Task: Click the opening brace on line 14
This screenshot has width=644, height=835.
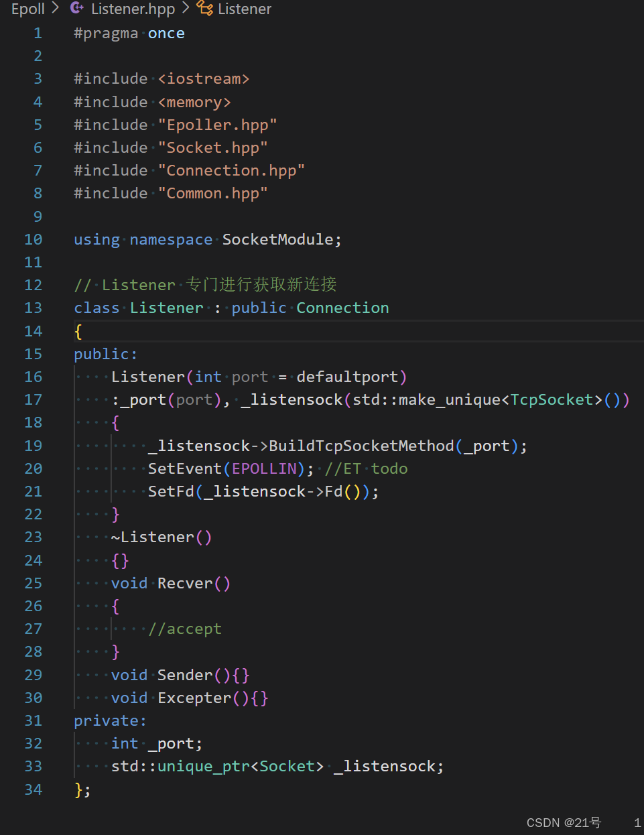Action: click(x=78, y=331)
